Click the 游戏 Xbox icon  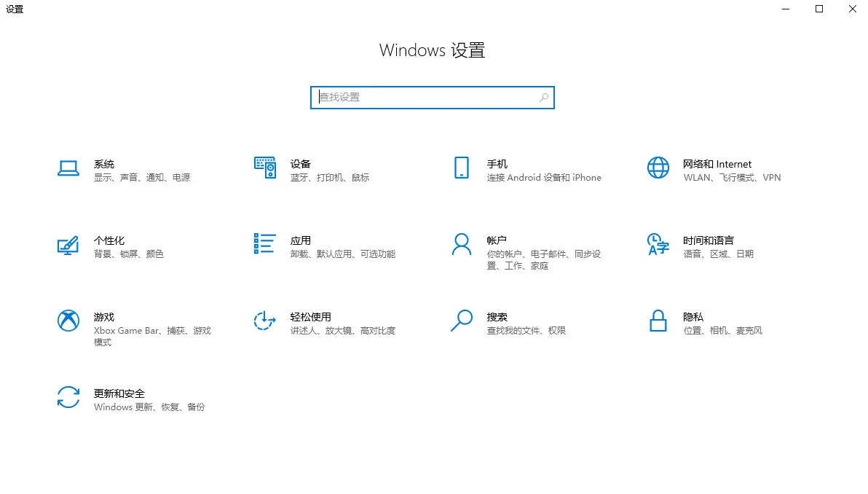68,321
